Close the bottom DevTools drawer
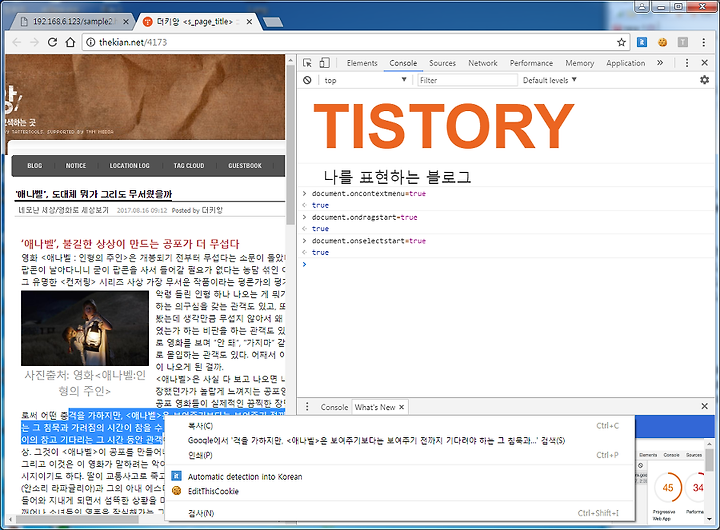Viewport: 720px width, 530px height. coord(704,406)
